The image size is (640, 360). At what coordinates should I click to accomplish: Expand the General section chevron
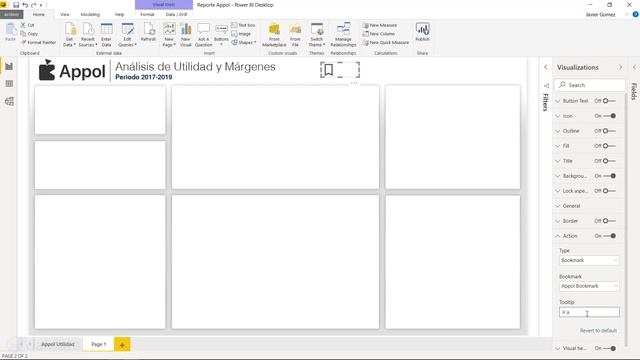point(558,206)
